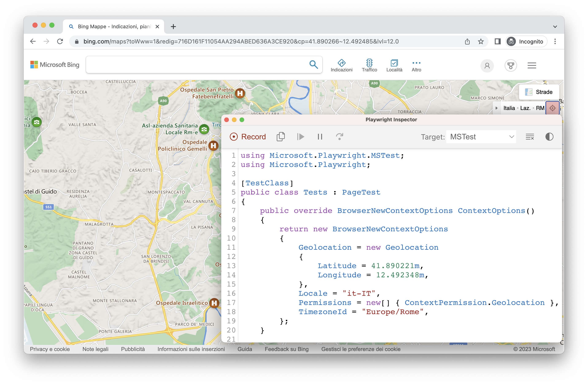588x385 pixels.
Task: Expand the location breadcrumb arrow
Action: click(x=496, y=108)
